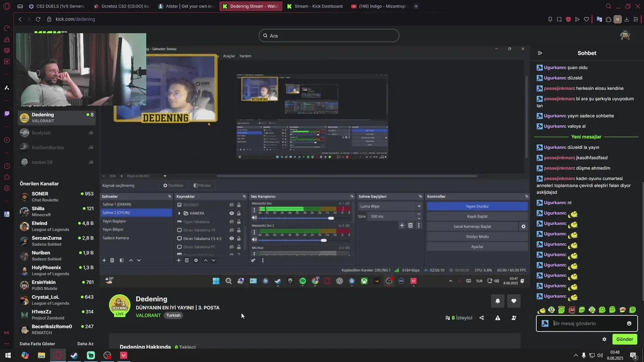This screenshot has width=644, height=362.
Task: Open Masaüstü Ses options three-dot menu
Action: pyautogui.click(x=254, y=210)
